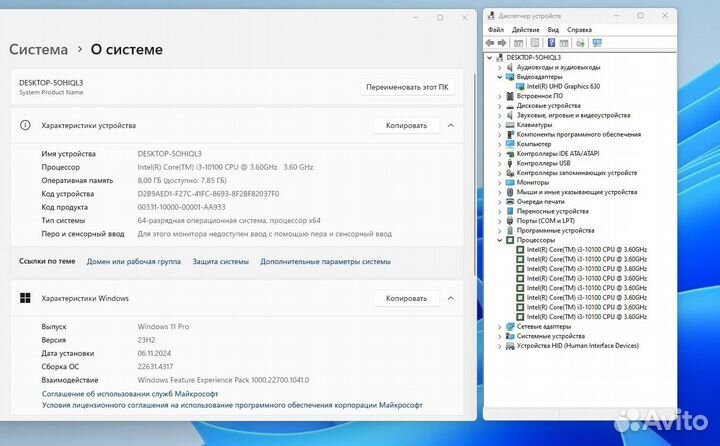Open the Действие menu
Image resolution: width=720 pixels, height=446 pixels.
coord(526,29)
